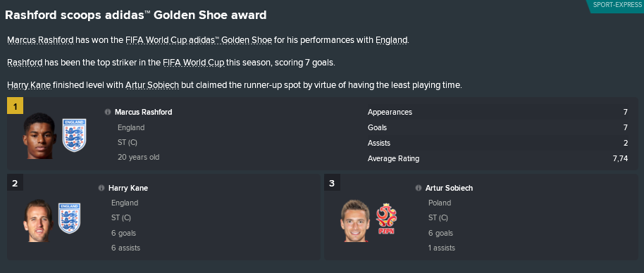644x273 pixels.
Task: Click info icon beside Marcus Rashford name
Action: point(108,112)
